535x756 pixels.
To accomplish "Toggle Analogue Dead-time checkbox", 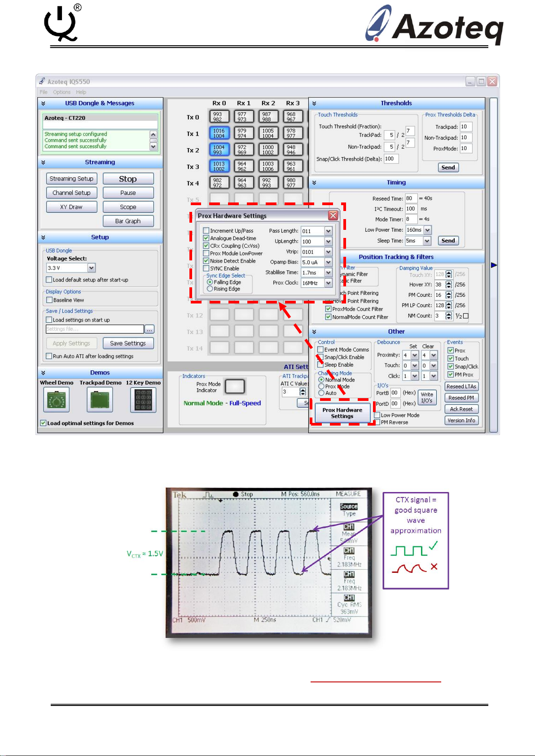I will click(206, 238).
